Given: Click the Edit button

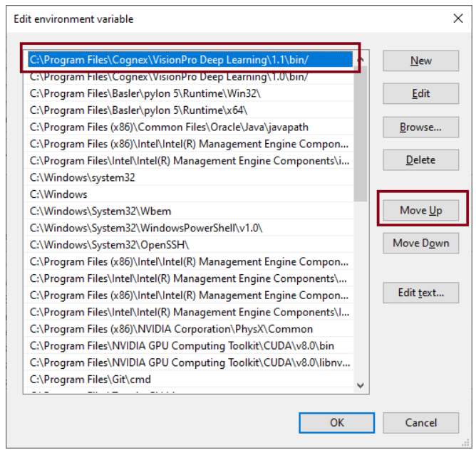Looking at the screenshot, I should (x=420, y=93).
